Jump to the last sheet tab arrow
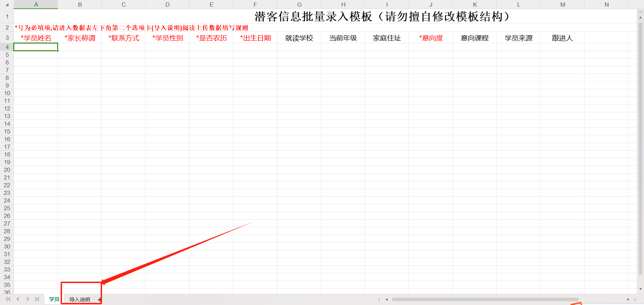The height and width of the screenshot is (305, 644). tap(37, 299)
